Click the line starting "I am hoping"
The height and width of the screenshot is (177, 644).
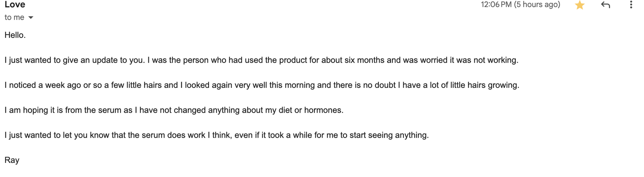coord(174,110)
